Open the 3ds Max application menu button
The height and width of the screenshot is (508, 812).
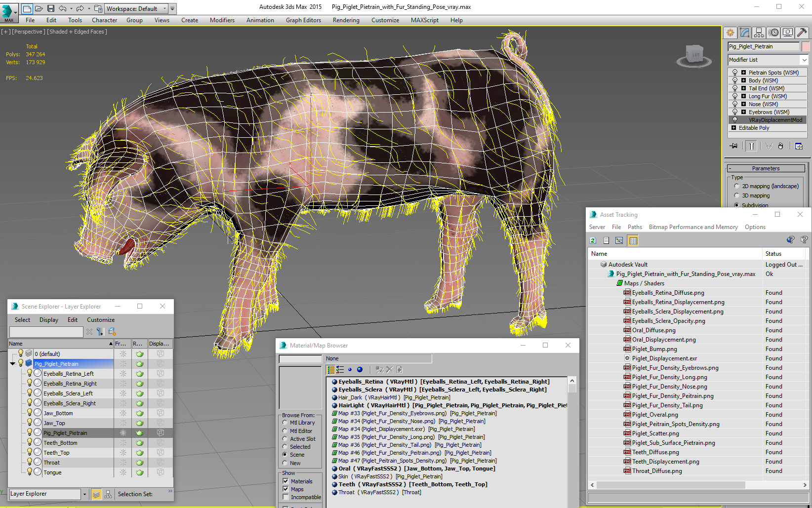9,12
